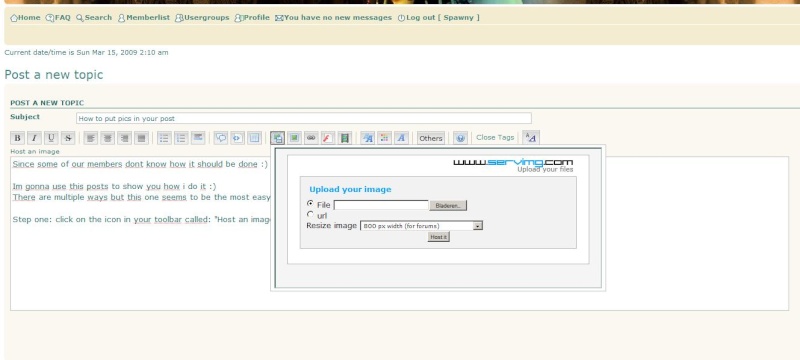
Task: Select the url radio button
Action: [310, 214]
